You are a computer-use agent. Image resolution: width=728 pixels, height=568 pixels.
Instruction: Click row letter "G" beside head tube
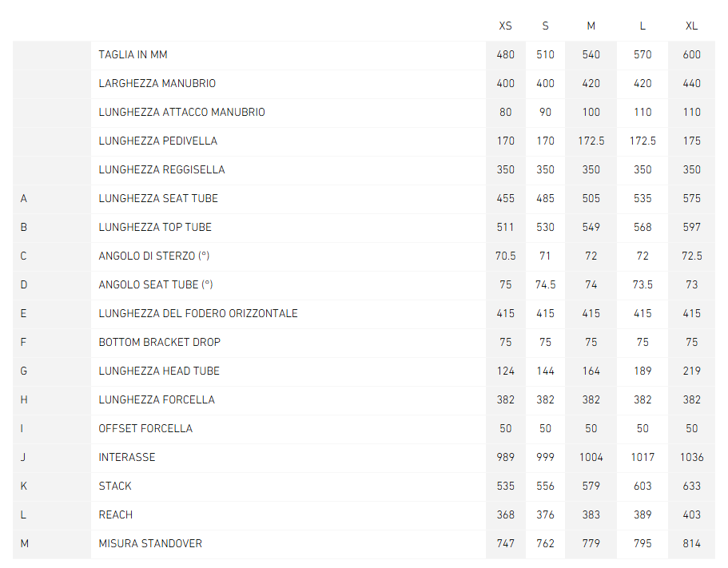coord(24,371)
